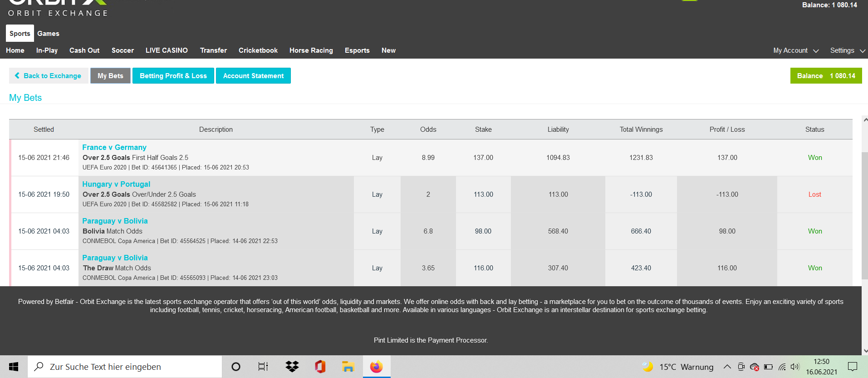Show hidden system tray icons
This screenshot has width=868, height=378.
(727, 367)
